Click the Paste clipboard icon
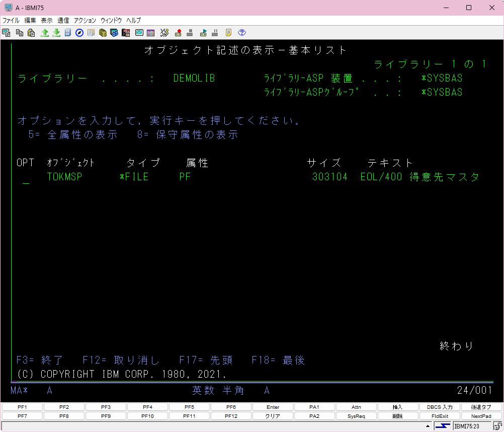The height and width of the screenshot is (432, 504). pos(31,33)
